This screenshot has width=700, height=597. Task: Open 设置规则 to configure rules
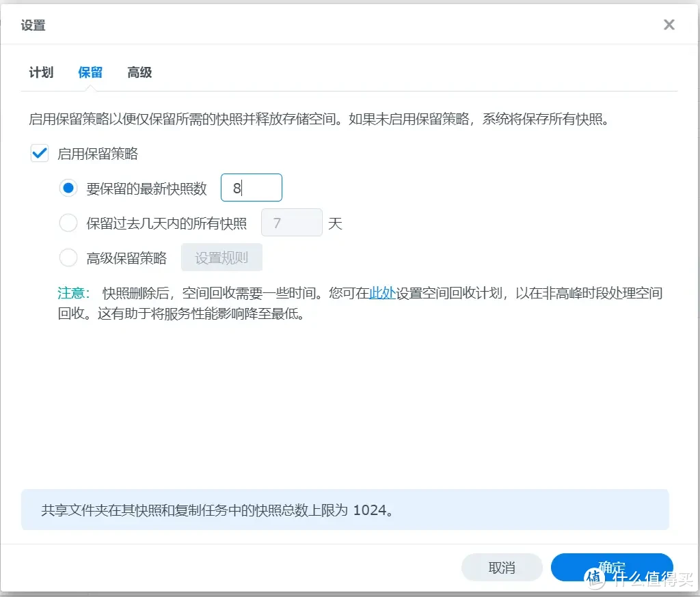pyautogui.click(x=221, y=258)
